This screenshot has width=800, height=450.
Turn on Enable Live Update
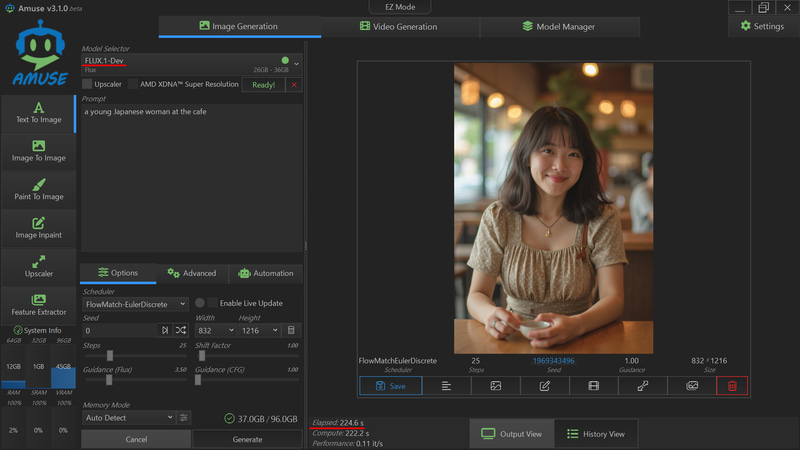212,303
